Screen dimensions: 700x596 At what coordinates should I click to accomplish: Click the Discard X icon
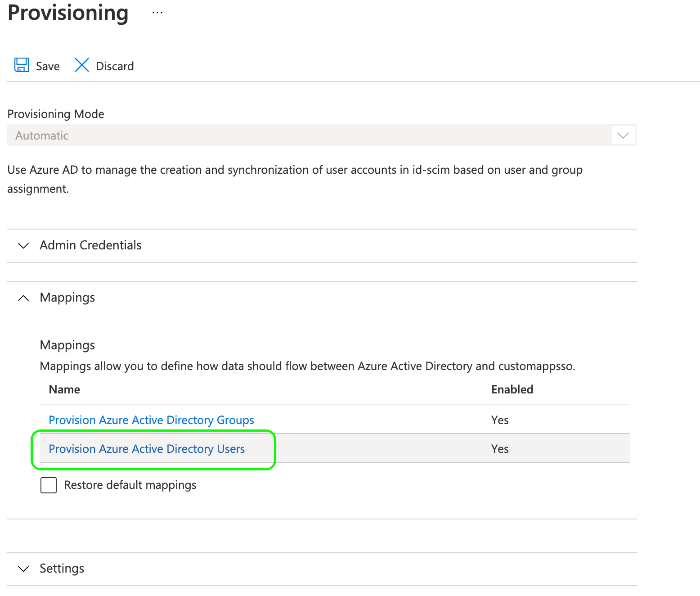[82, 65]
